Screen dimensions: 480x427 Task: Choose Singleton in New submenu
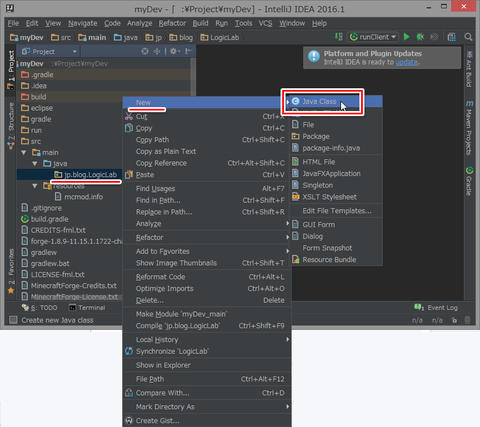click(336, 185)
